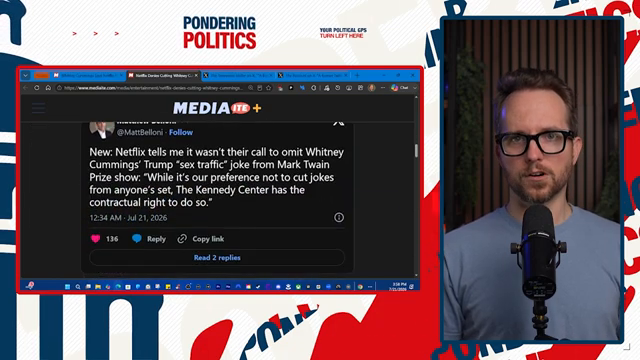Copy link to the tweet

200,239
